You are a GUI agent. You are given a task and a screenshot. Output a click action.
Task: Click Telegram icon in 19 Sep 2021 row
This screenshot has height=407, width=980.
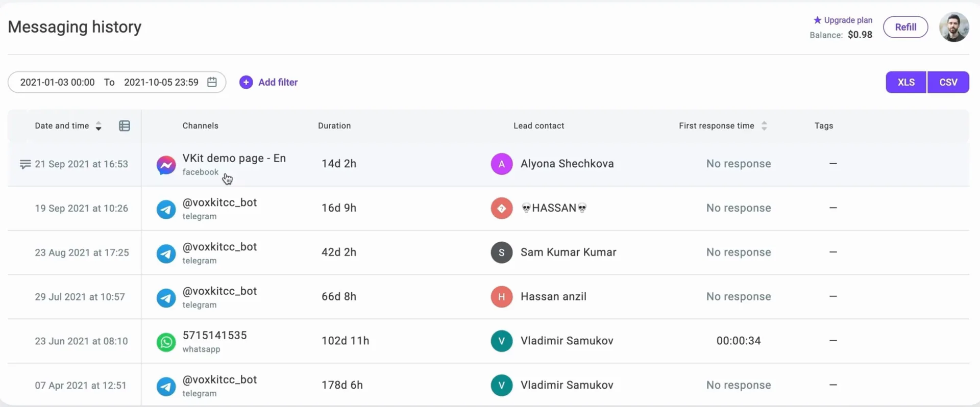(x=166, y=209)
